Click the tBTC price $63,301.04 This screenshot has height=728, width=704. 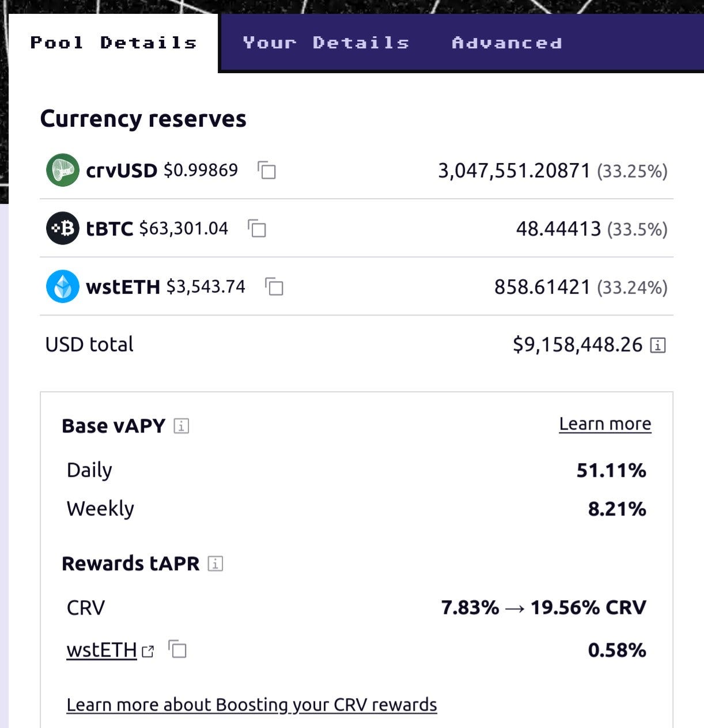[x=184, y=228]
